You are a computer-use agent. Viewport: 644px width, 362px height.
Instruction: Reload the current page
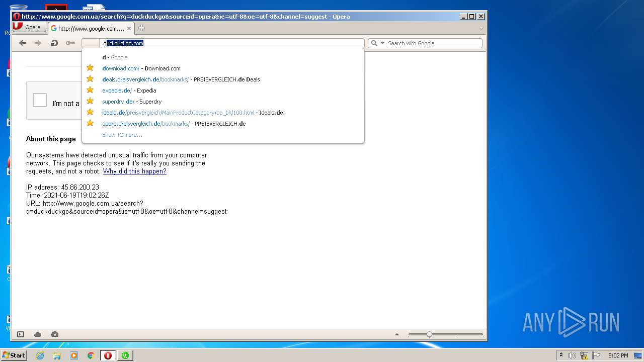pos(54,43)
